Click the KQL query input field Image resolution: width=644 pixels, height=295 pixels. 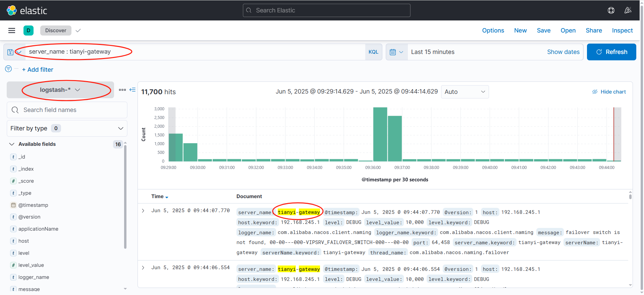pyautogui.click(x=195, y=52)
